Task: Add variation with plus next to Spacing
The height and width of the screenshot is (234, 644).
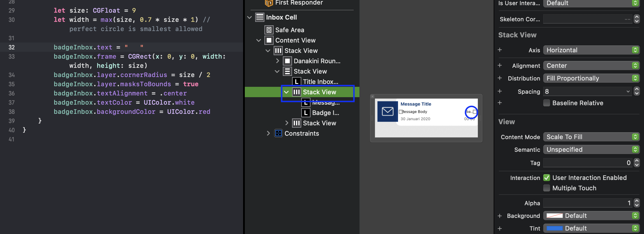Action: 500,91
